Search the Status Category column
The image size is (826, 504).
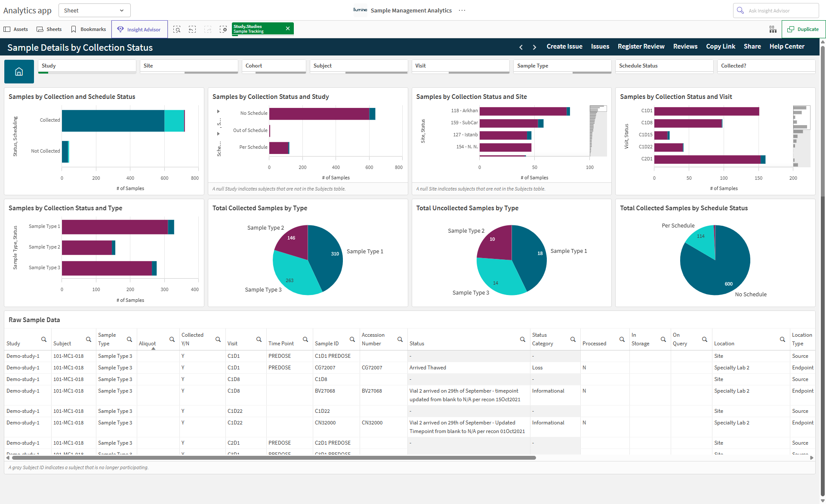click(573, 339)
